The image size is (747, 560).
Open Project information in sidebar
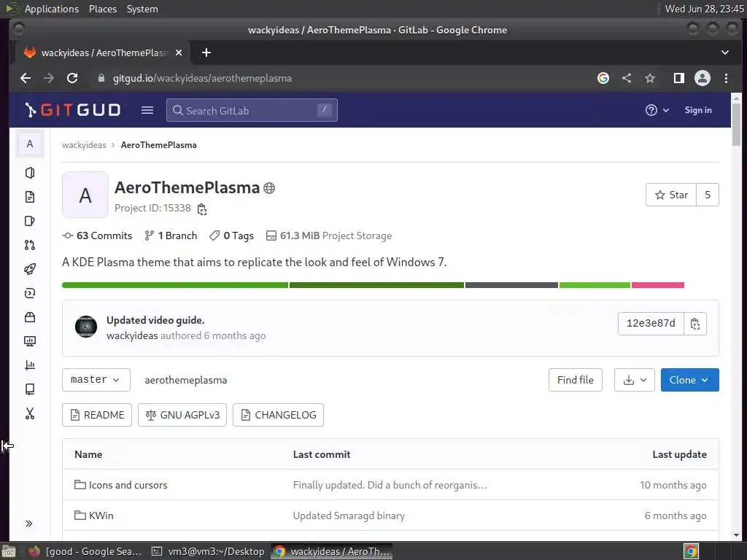30,172
